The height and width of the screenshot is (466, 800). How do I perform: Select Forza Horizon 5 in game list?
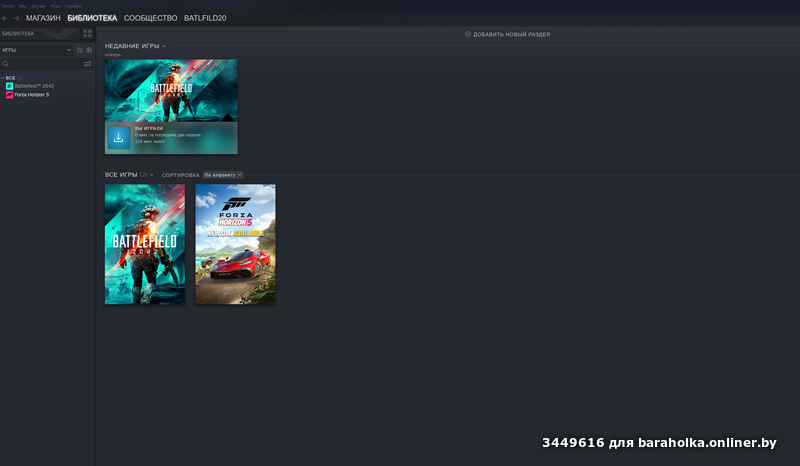pyautogui.click(x=32, y=95)
